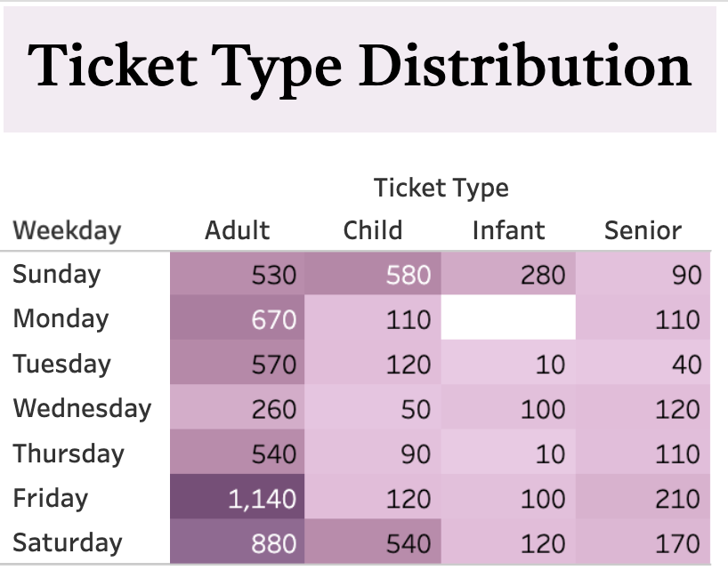Select the Sunday row label
Viewport: 728px width, 578px height.
coord(57,274)
